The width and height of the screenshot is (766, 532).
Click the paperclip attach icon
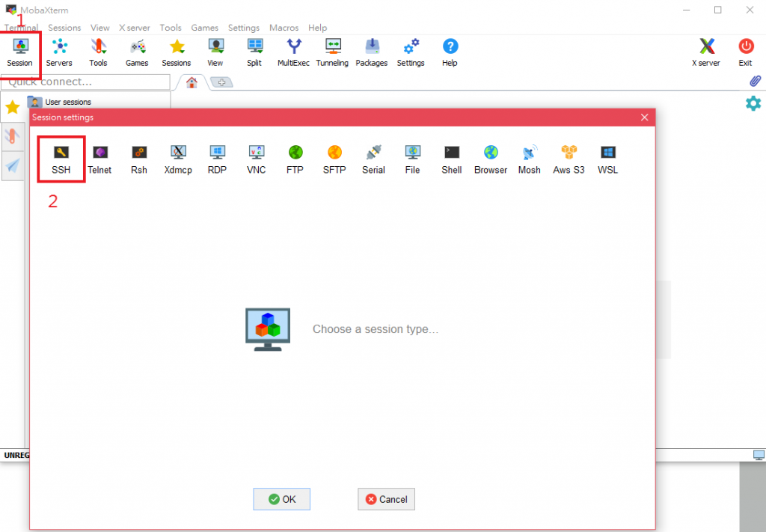coord(756,81)
